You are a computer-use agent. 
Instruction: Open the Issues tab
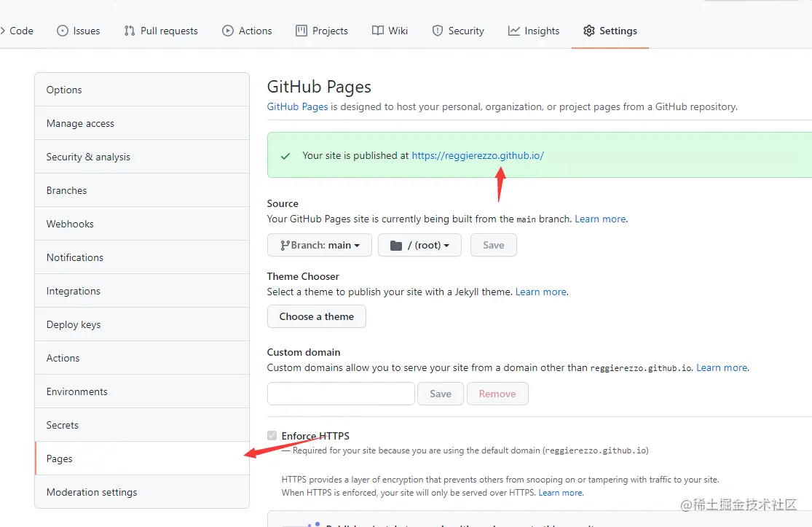[x=78, y=31]
